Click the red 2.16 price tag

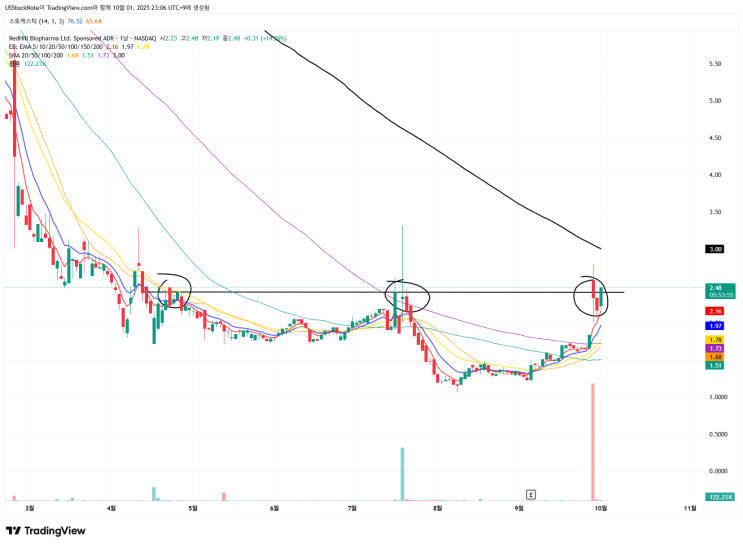click(715, 311)
